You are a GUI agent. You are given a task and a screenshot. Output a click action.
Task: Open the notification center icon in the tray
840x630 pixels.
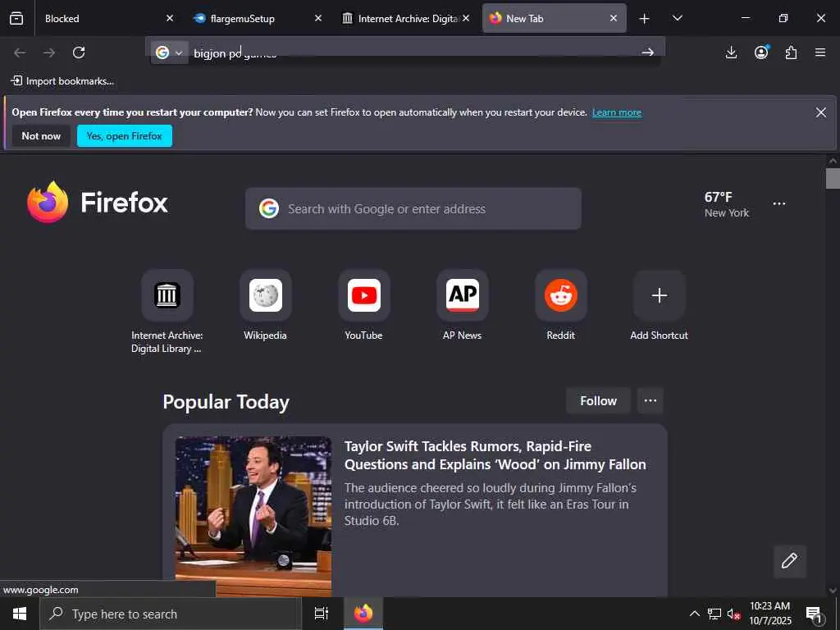815,614
